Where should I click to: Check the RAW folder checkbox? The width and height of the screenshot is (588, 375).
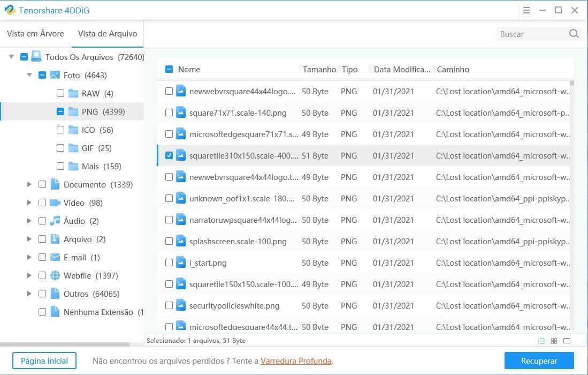[x=60, y=93]
